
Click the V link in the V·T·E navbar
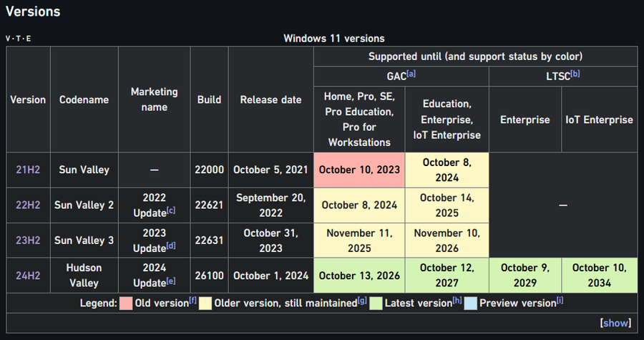tap(8, 39)
